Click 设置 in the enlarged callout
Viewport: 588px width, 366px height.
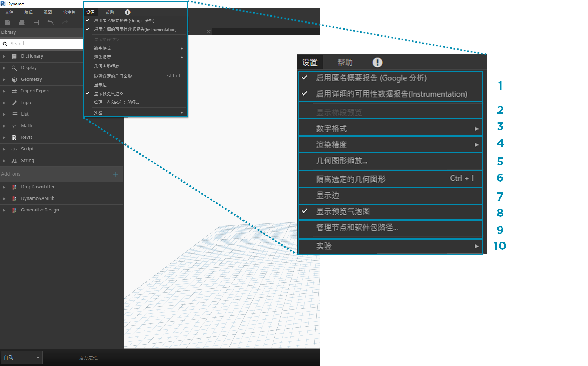pyautogui.click(x=310, y=63)
